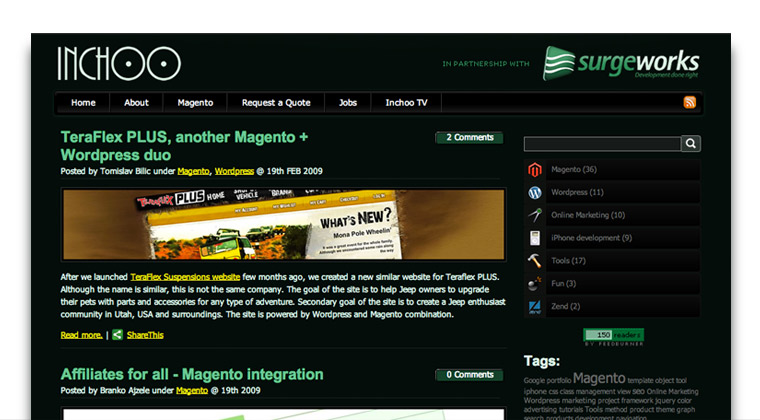Open Wordpress tag under TeraFlex post

(234, 171)
